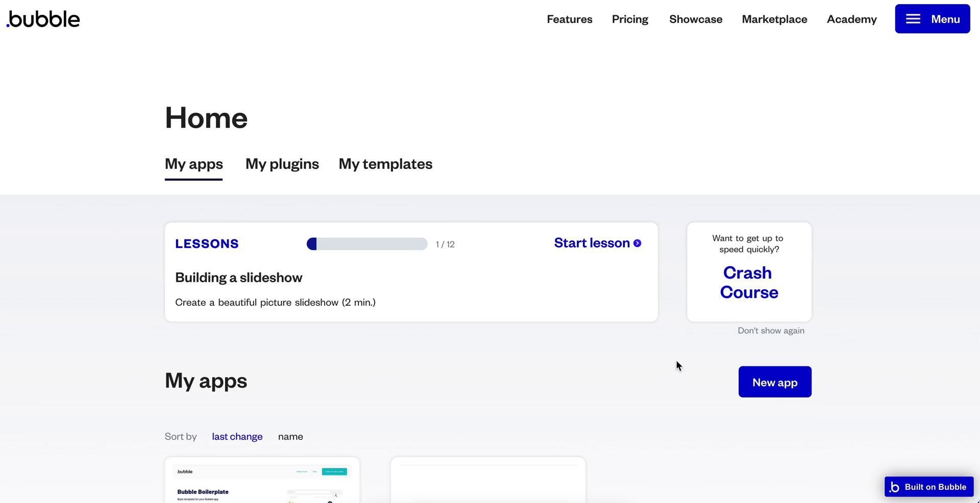Open the Marketplace link

[774, 19]
